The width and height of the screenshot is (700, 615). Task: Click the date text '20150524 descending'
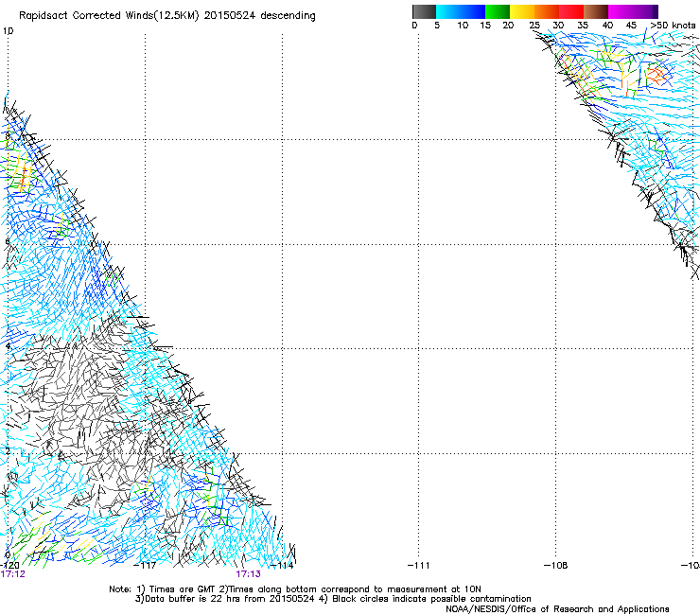[x=260, y=16]
